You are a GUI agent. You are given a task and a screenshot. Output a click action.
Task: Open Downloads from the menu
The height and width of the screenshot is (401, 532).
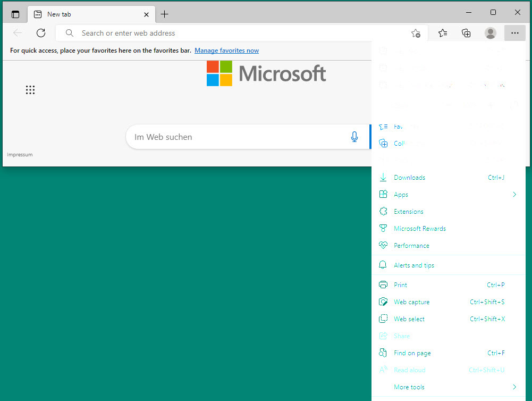pos(448,178)
